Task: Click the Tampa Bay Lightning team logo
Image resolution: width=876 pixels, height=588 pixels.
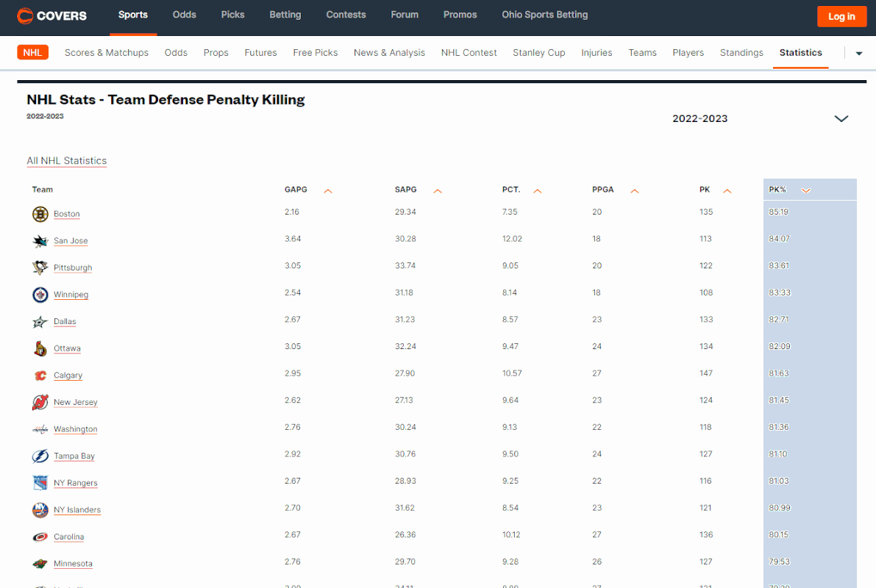Action: click(x=40, y=456)
